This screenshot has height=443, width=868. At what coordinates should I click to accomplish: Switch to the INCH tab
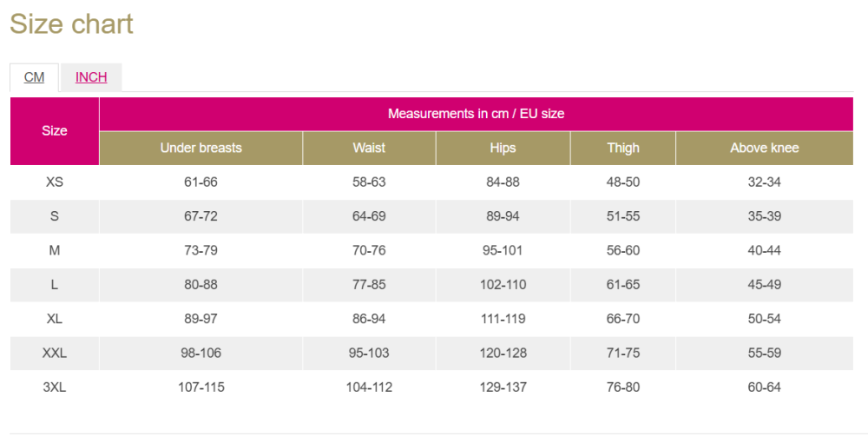pyautogui.click(x=91, y=77)
